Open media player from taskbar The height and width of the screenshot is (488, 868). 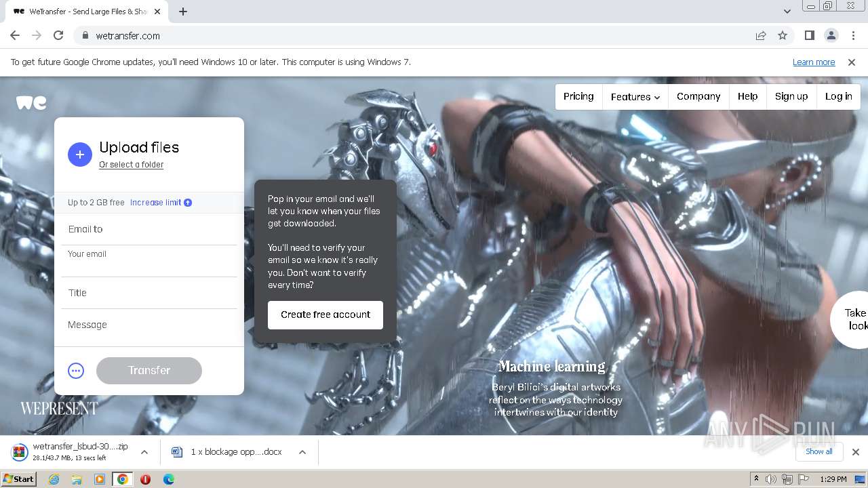point(100,479)
